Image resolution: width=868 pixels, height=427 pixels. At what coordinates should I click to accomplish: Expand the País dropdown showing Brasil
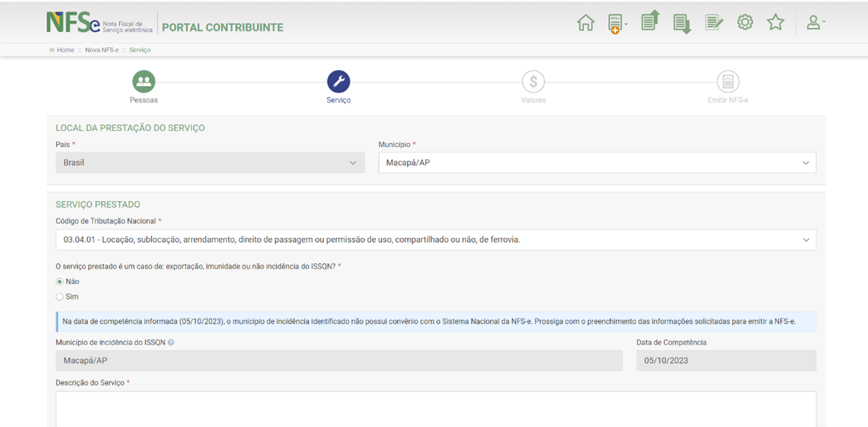pos(210,163)
